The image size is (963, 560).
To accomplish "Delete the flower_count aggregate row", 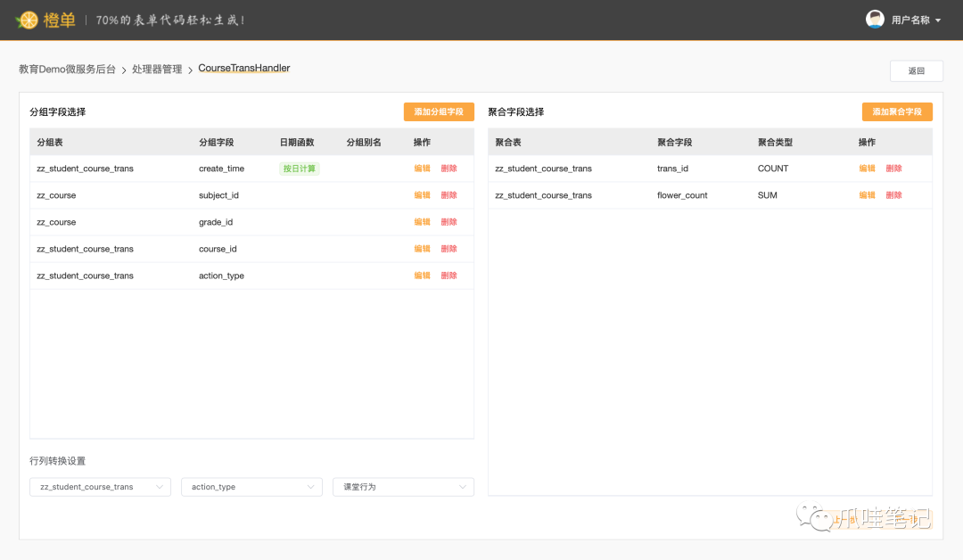I will [x=893, y=195].
